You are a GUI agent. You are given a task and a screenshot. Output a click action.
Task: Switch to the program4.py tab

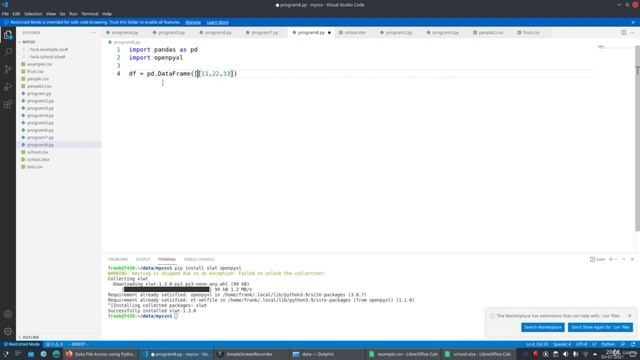click(x=125, y=33)
